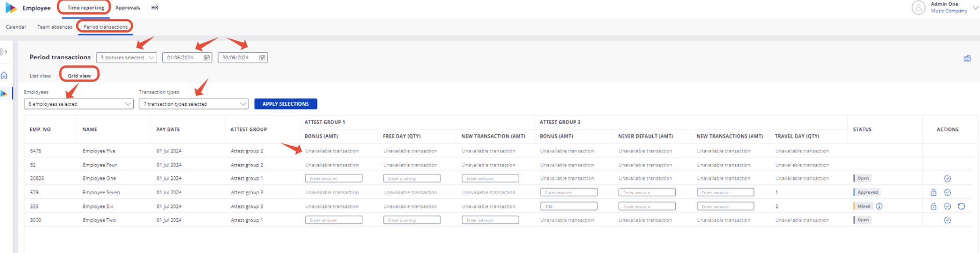
Task: Open the start date calendar picker icon
Action: pyautogui.click(x=207, y=58)
